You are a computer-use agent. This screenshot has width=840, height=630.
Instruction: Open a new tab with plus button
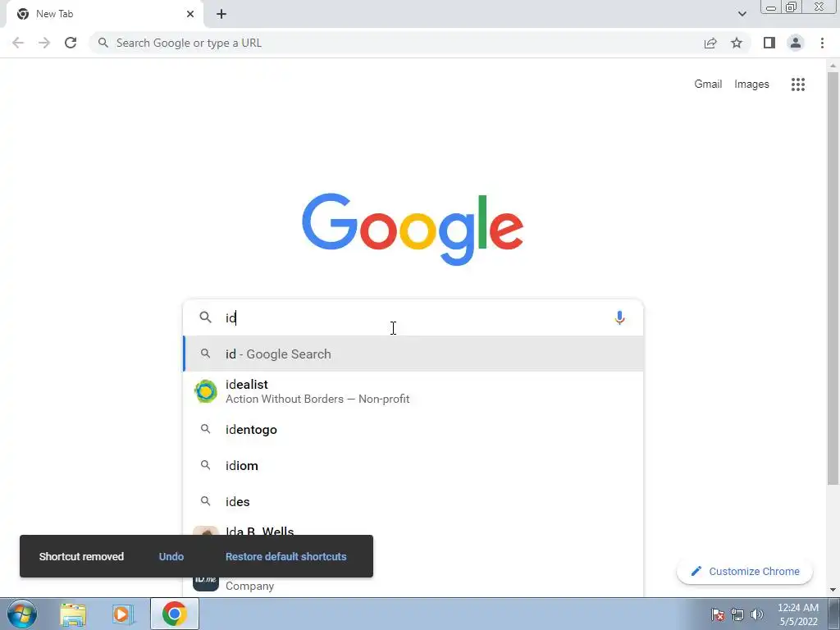coord(221,14)
